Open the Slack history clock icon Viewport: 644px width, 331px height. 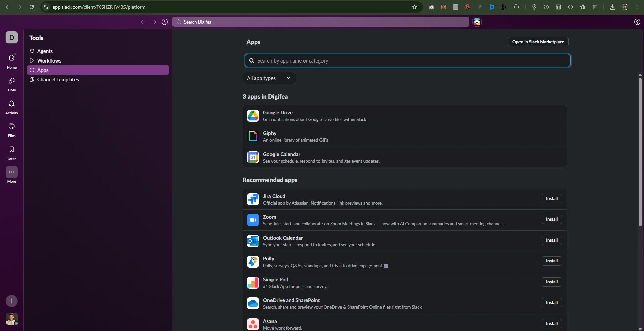tap(165, 22)
